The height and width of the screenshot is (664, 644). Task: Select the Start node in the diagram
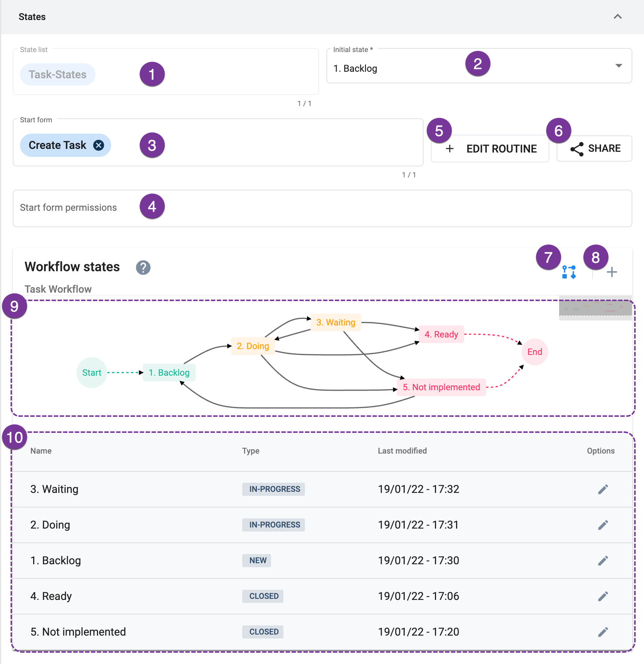(x=92, y=372)
